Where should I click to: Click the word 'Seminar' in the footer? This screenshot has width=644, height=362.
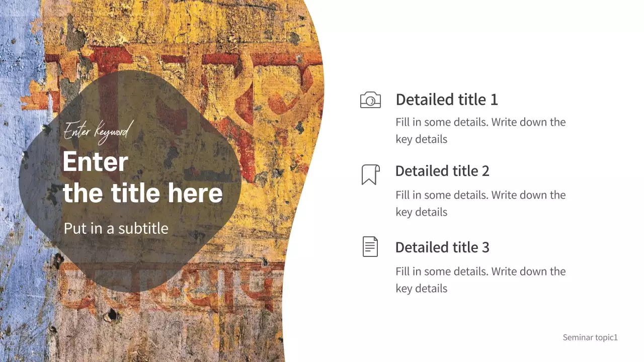(x=578, y=337)
